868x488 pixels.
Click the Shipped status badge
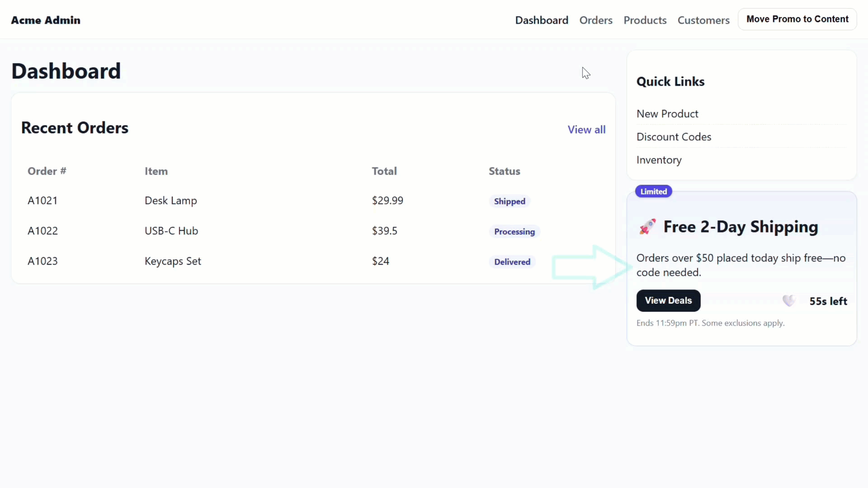[509, 202]
